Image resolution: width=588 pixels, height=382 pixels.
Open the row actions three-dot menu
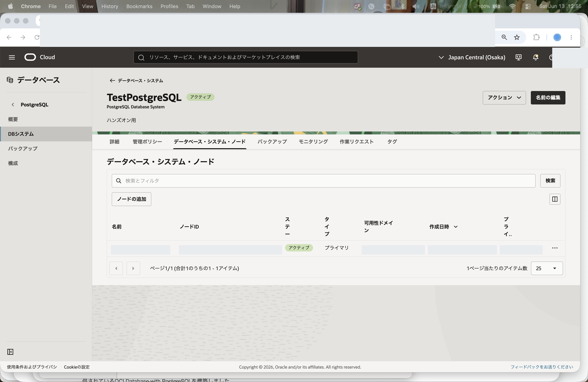coord(555,248)
